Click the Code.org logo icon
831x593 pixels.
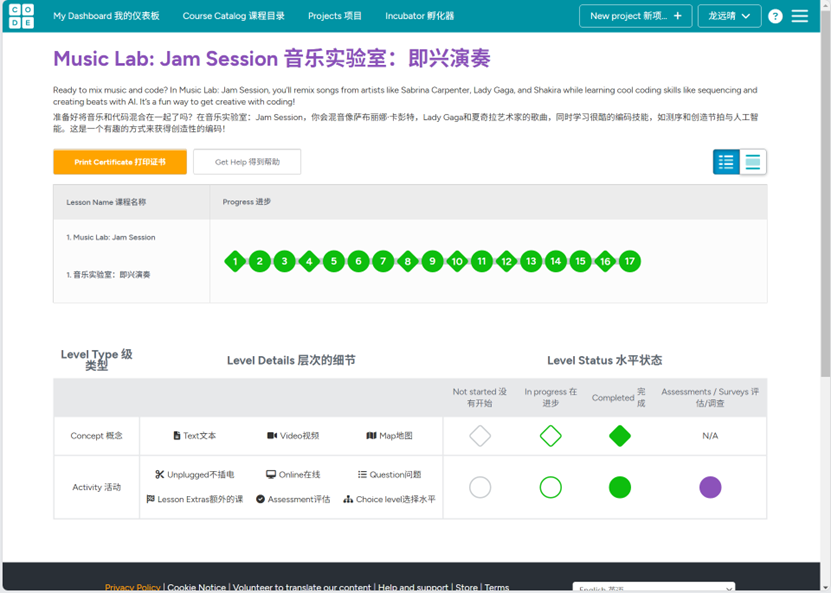coord(21,16)
